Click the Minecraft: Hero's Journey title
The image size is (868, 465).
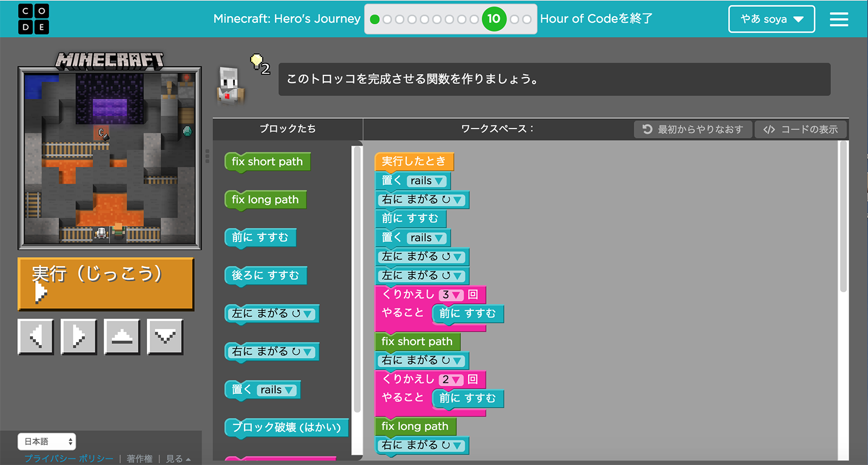pos(287,18)
